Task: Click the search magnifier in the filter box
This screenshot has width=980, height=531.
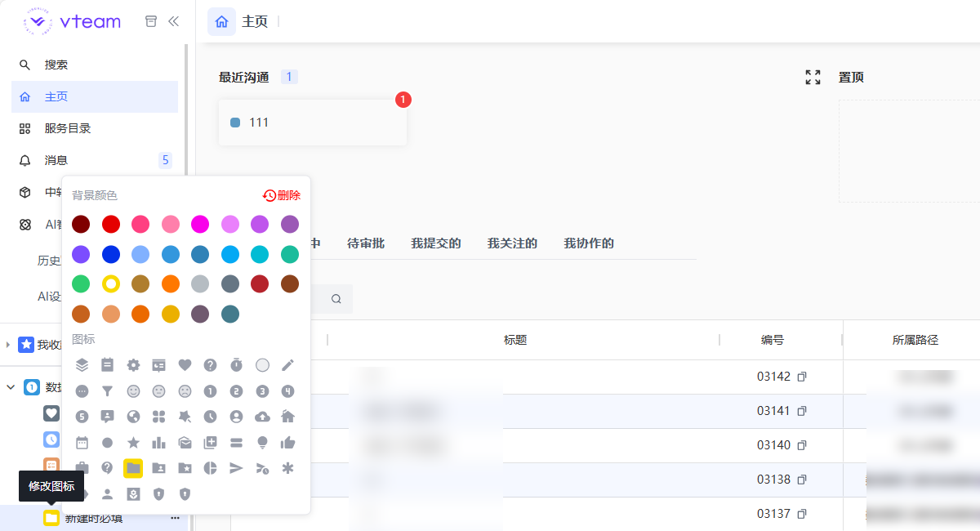Action: click(336, 299)
